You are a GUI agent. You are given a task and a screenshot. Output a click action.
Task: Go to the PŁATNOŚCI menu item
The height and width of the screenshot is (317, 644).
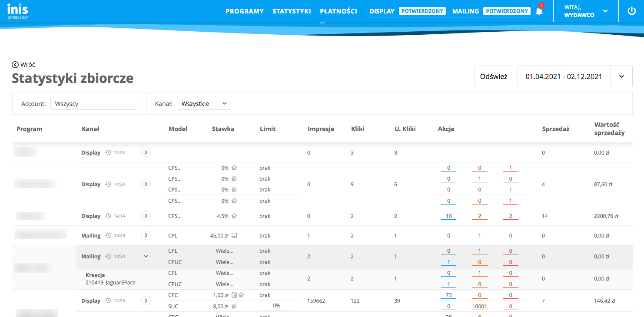(x=338, y=11)
